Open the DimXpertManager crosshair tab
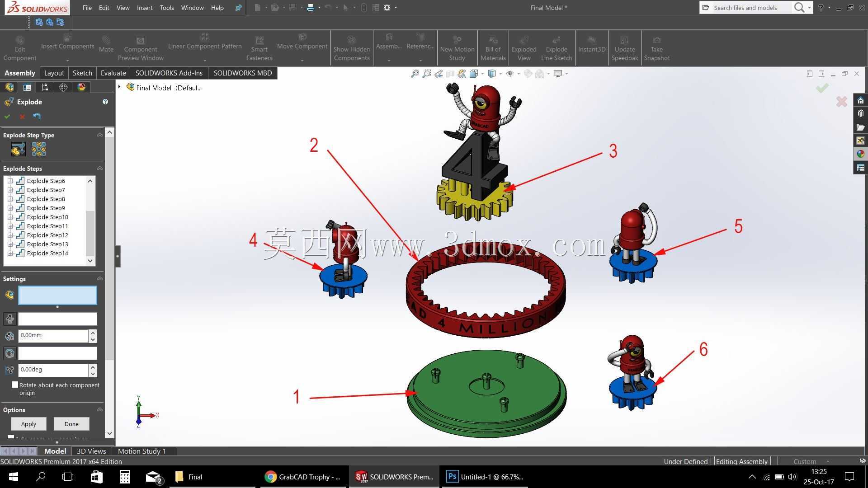Screen dimensions: 868x488 63,87
